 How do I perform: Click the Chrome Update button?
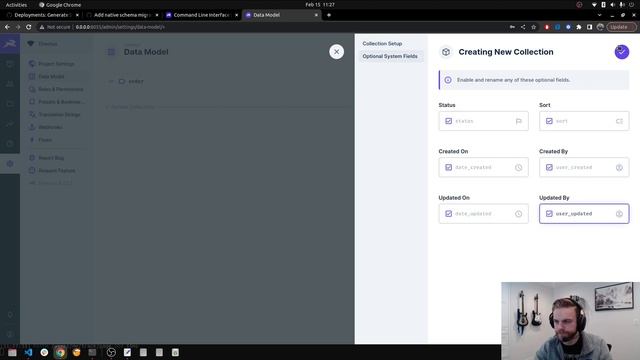(621, 27)
